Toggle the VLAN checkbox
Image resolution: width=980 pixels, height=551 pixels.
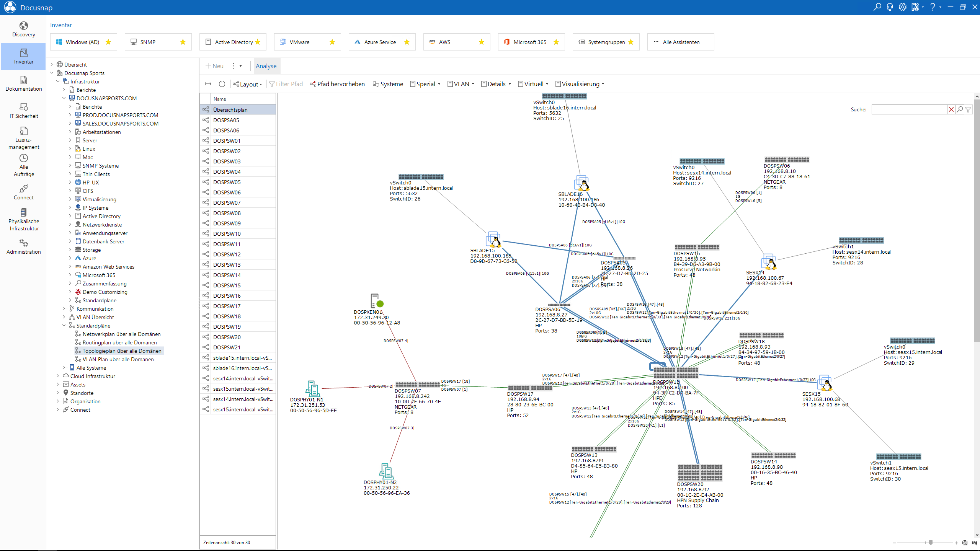(x=450, y=84)
